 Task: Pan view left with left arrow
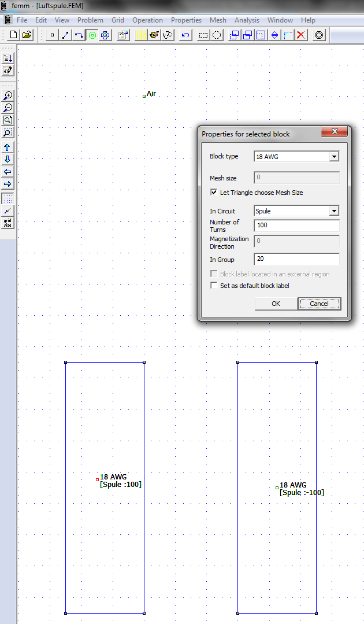click(x=7, y=172)
